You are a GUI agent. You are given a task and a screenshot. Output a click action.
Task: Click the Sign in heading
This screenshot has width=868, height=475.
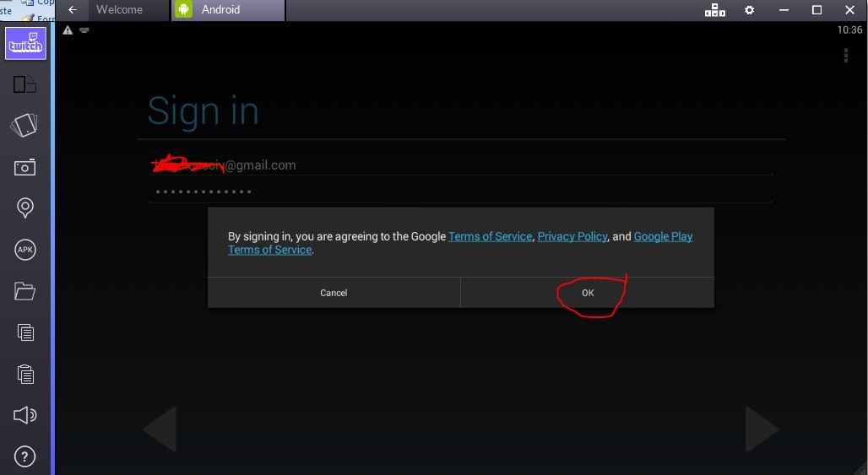click(203, 112)
